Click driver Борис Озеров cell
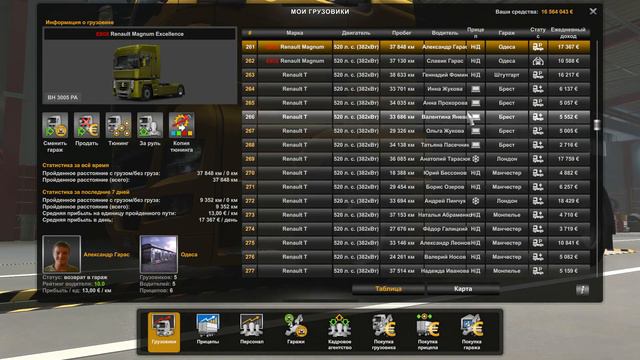 [445, 187]
